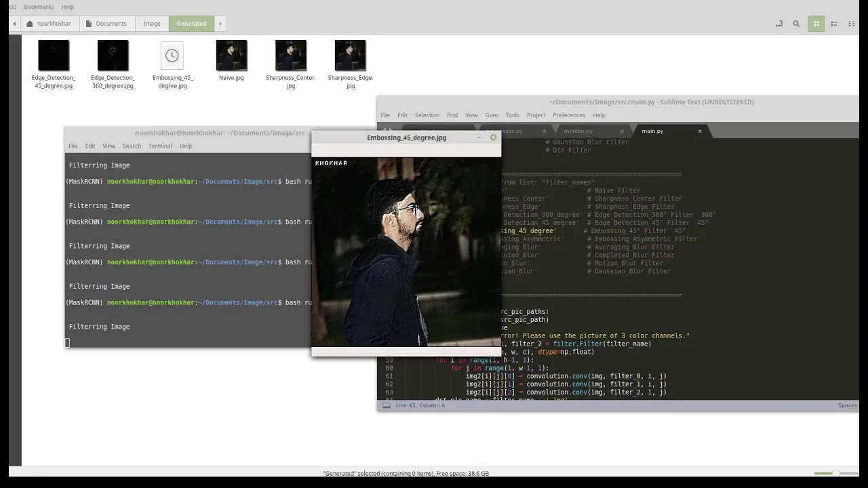868x488 pixels.
Task: Open terminal Search menu
Action: (132, 146)
